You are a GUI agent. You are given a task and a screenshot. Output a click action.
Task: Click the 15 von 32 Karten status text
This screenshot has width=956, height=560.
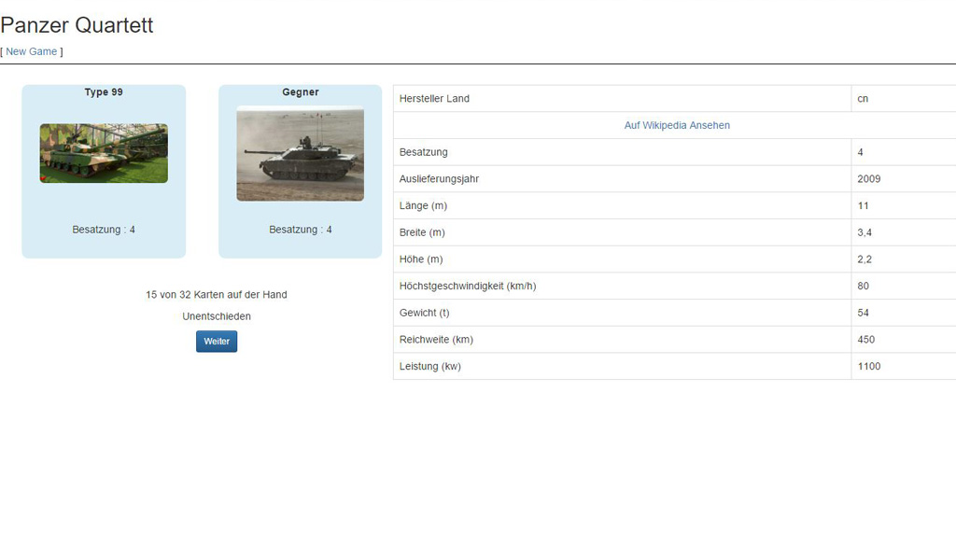pyautogui.click(x=217, y=295)
